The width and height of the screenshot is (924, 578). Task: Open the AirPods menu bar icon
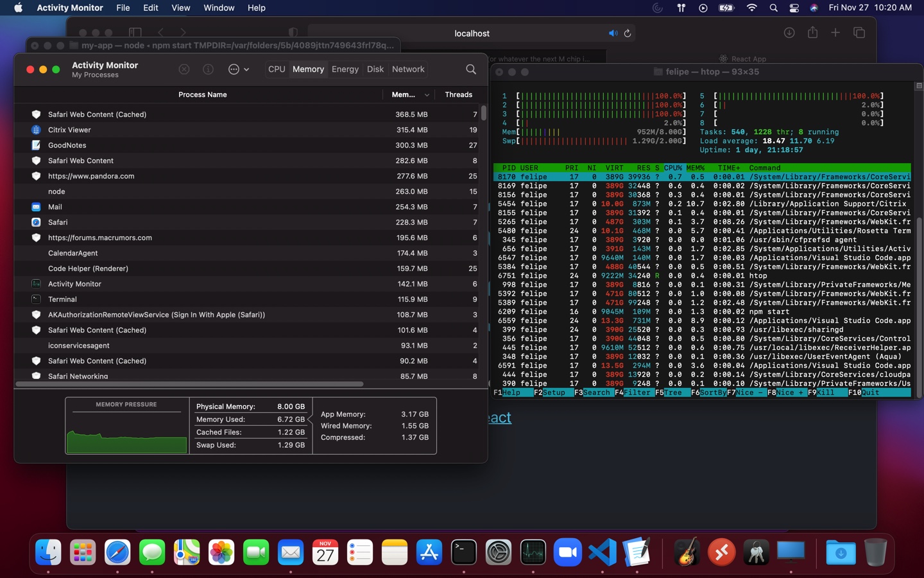tap(681, 8)
